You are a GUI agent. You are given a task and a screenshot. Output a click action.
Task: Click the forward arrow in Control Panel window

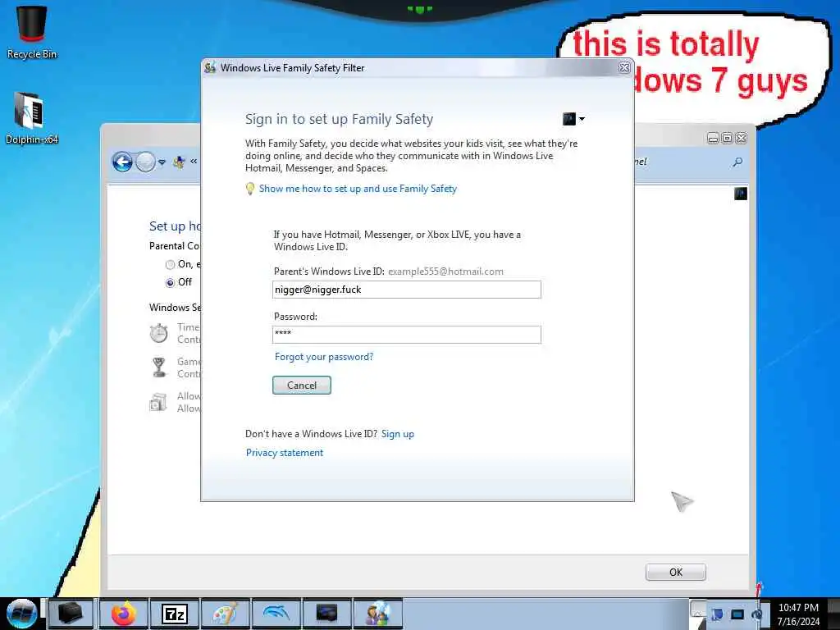[x=145, y=162]
